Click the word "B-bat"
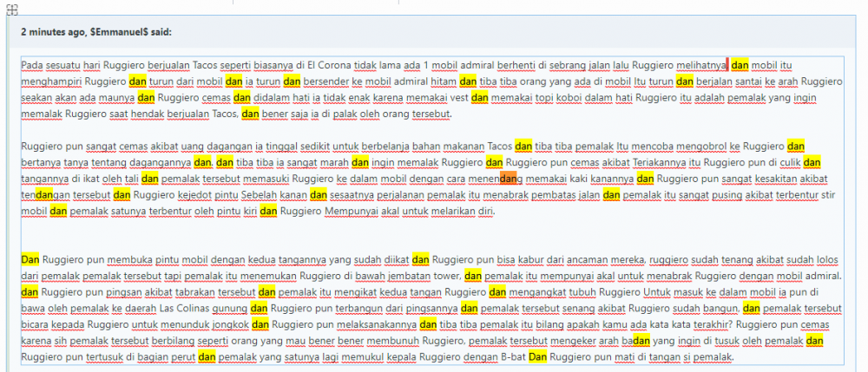 pyautogui.click(x=513, y=356)
